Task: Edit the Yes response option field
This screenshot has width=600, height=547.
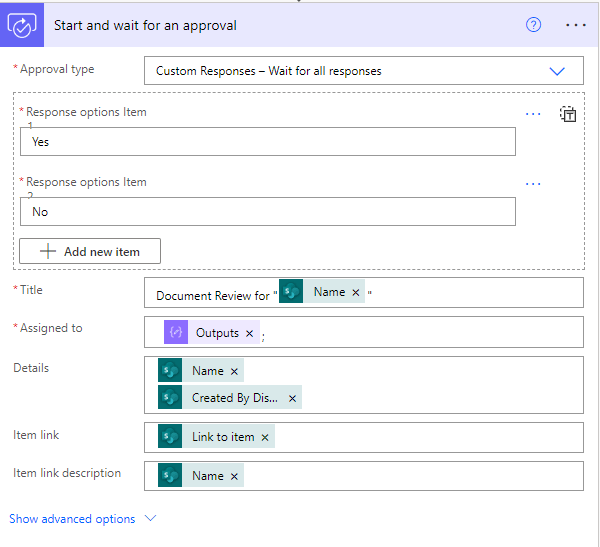Action: [x=267, y=142]
